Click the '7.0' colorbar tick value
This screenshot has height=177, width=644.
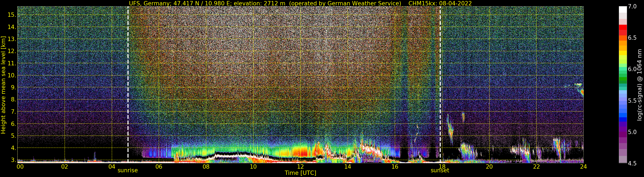click(x=632, y=6)
